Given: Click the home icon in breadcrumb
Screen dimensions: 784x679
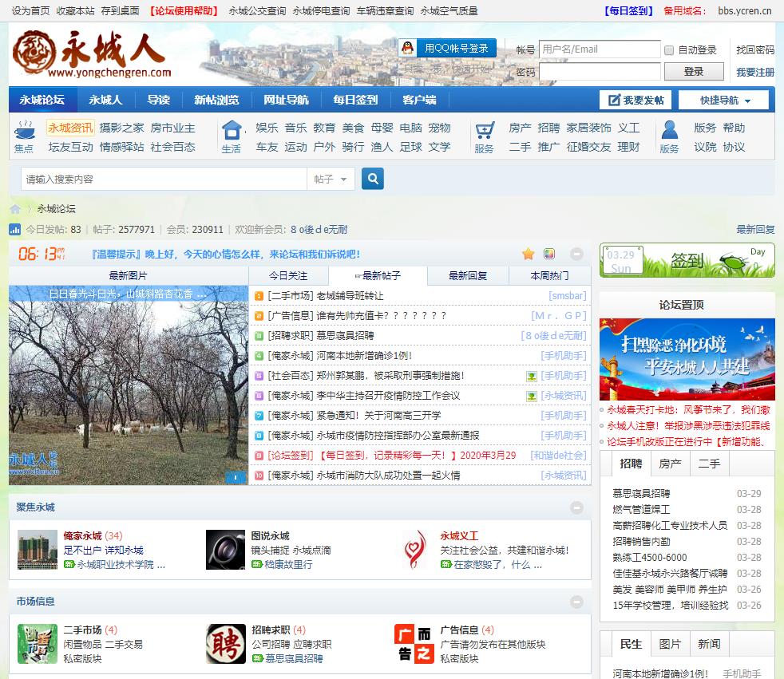Looking at the screenshot, I should [x=15, y=209].
